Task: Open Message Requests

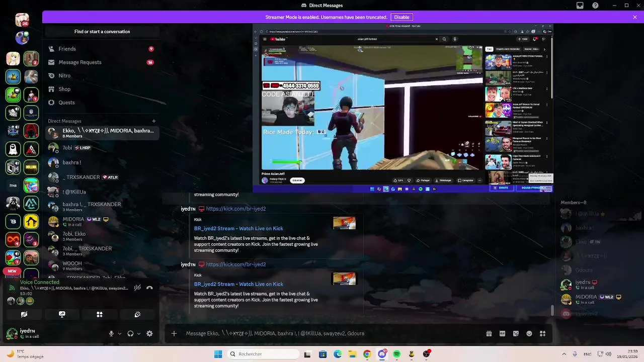Action: click(x=102, y=62)
